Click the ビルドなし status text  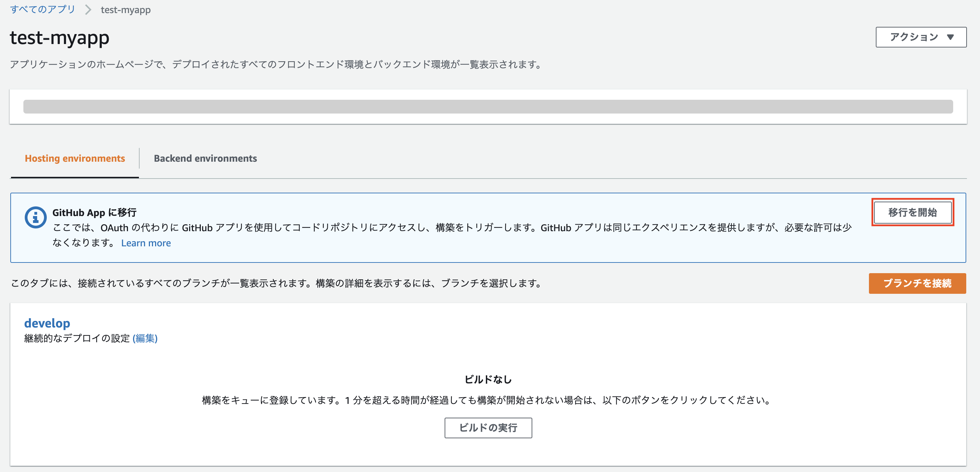point(488,379)
